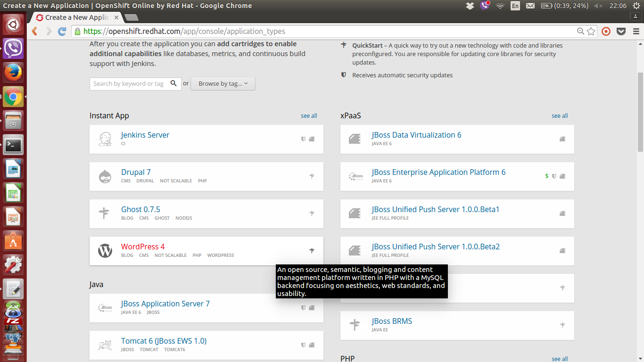Screen dimensions: 644x362
Task: Click the Pocket extension icon
Action: tap(621, 32)
